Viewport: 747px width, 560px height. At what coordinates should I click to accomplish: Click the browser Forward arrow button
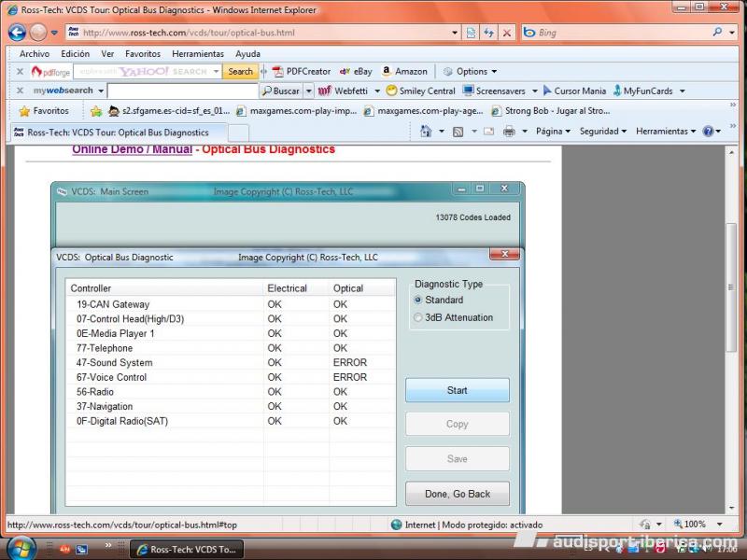click(38, 33)
